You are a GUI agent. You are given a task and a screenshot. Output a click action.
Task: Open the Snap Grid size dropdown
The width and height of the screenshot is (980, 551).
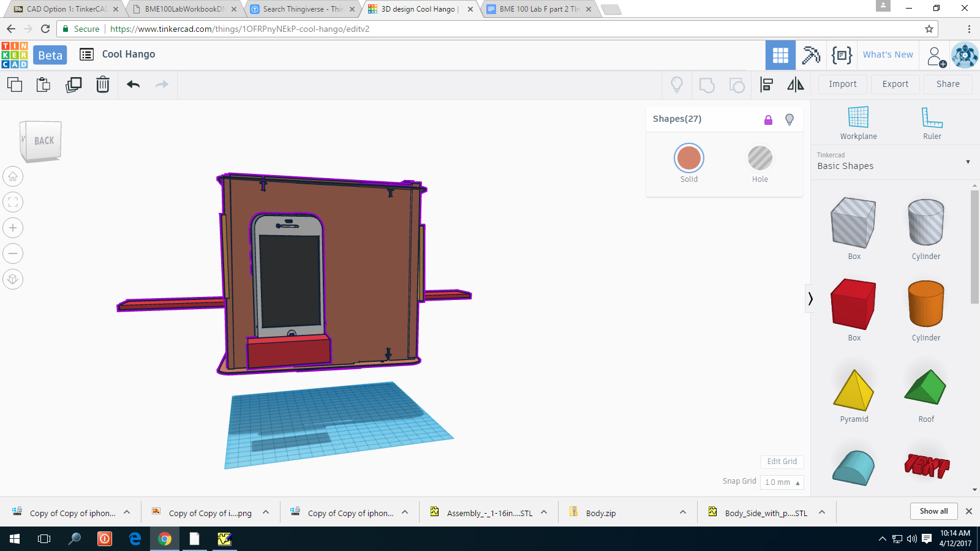pyautogui.click(x=782, y=482)
